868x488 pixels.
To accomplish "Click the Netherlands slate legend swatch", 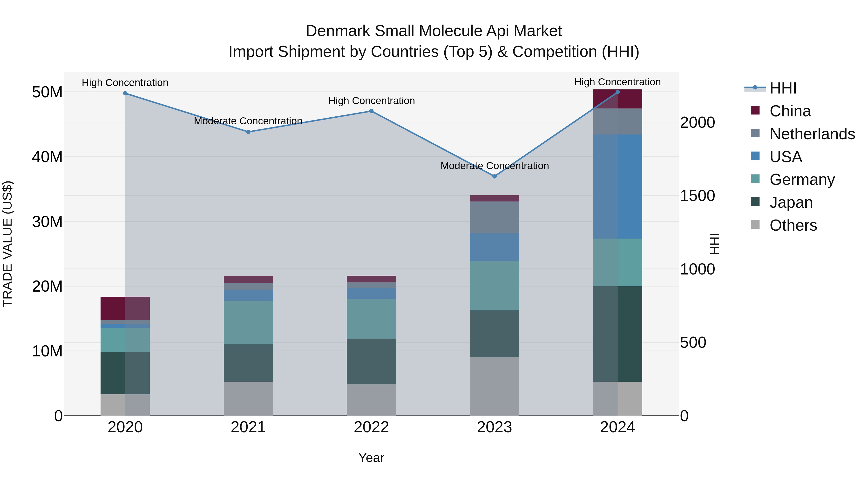I will click(755, 133).
